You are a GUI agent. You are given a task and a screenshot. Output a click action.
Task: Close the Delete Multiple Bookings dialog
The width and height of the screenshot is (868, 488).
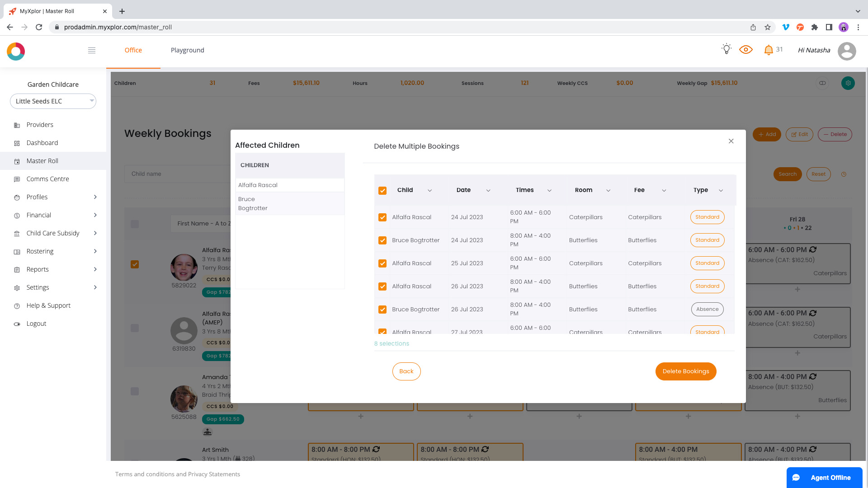click(x=731, y=141)
